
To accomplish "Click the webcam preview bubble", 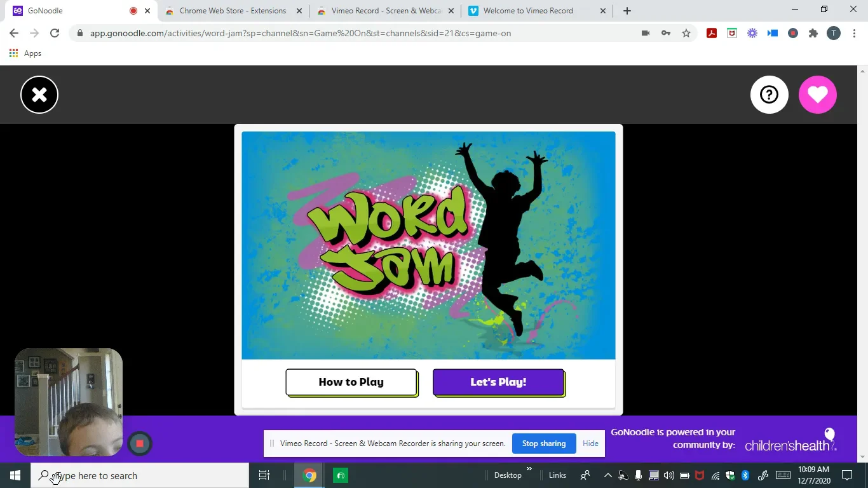I will [x=69, y=402].
